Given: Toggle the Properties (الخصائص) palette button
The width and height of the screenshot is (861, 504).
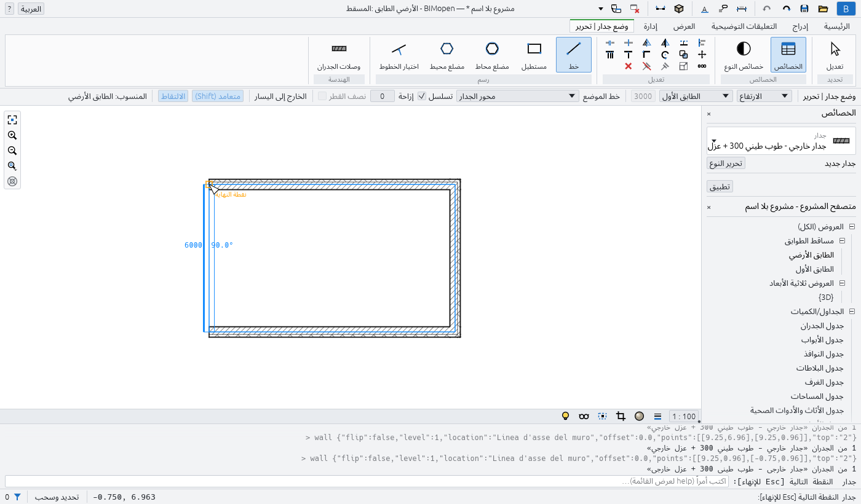Looking at the screenshot, I should tap(788, 55).
